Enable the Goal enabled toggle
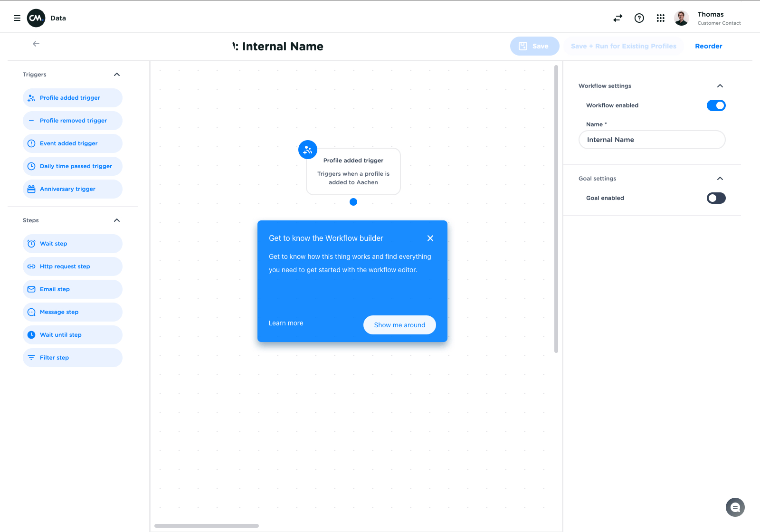Screen dimensions: 760x532 click(716, 198)
